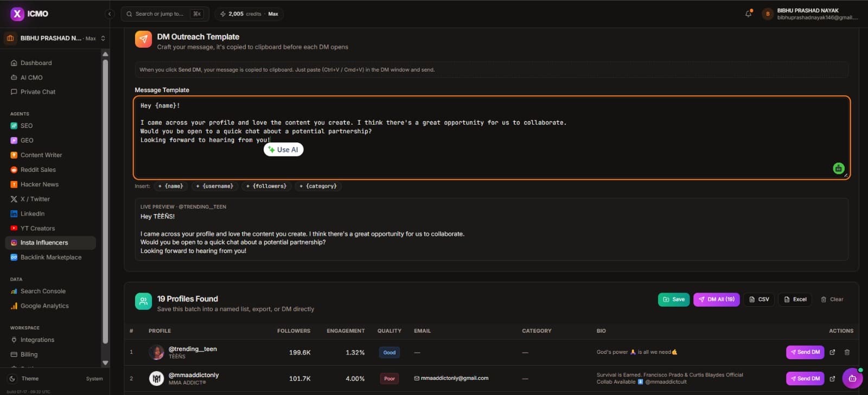Click the @mmaaddictonly profile avatar
Viewport: 868px width, 395px height.
click(156, 379)
